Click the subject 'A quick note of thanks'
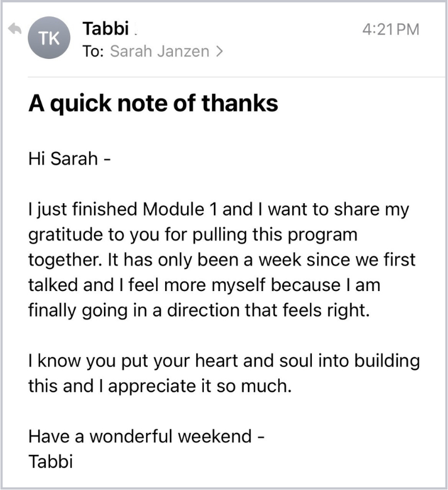The width and height of the screenshot is (448, 490). tap(153, 104)
